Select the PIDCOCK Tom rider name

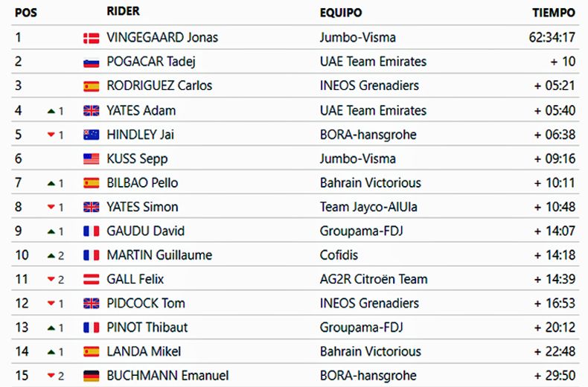point(146,304)
